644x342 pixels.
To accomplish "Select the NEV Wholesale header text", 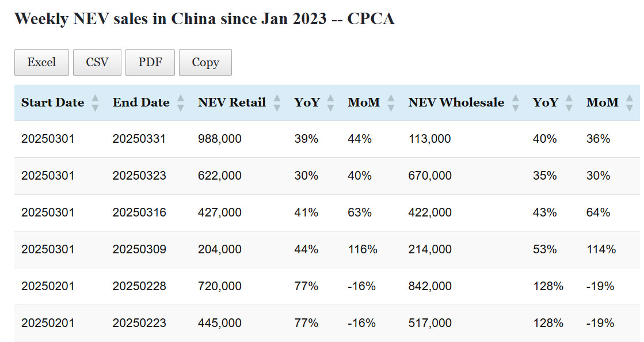I will click(x=456, y=103).
